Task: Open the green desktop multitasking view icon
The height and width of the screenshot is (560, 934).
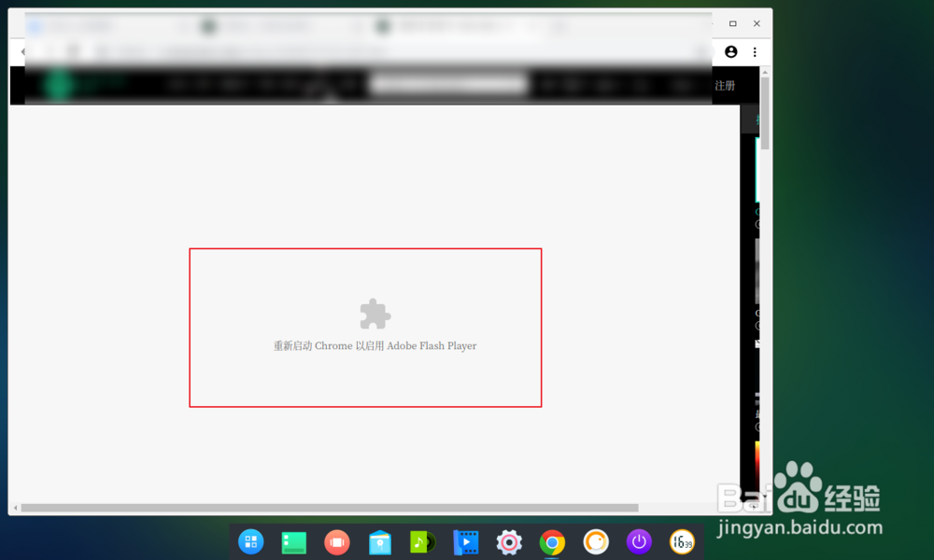Action: click(293, 543)
